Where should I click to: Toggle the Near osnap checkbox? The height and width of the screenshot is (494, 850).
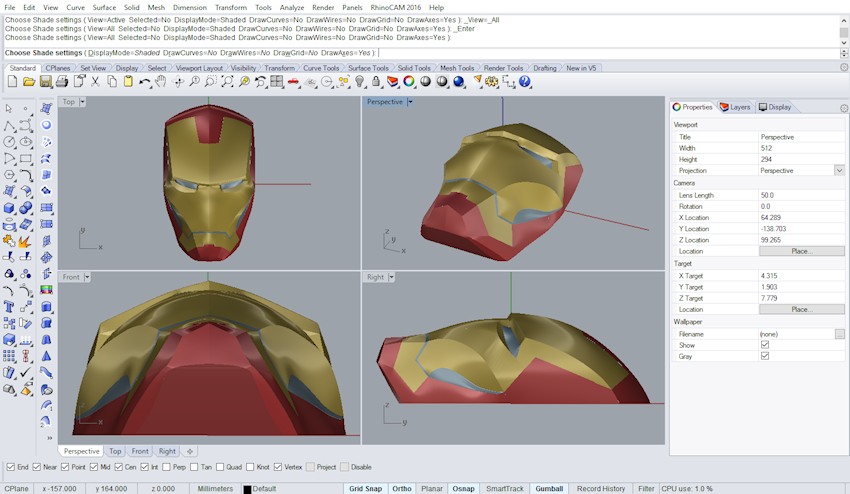[x=36, y=467]
